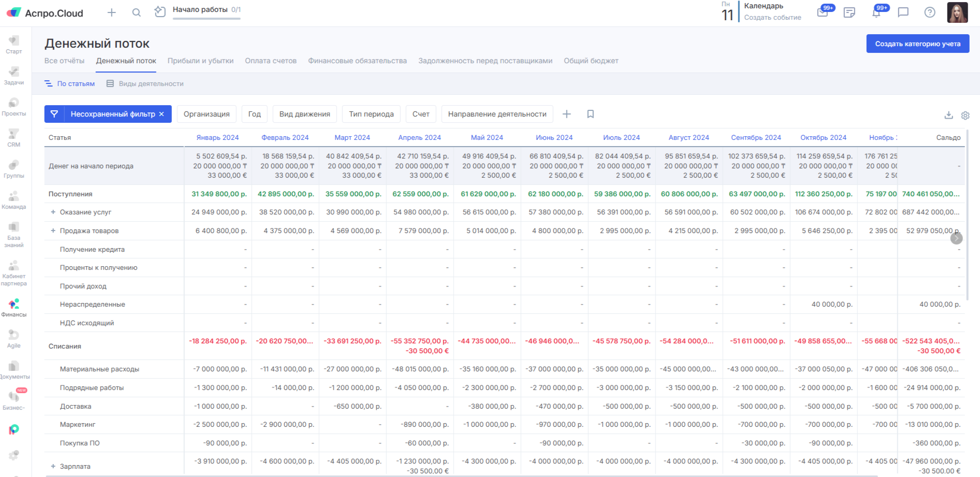Download report using the export icon
The image size is (980, 477).
948,115
